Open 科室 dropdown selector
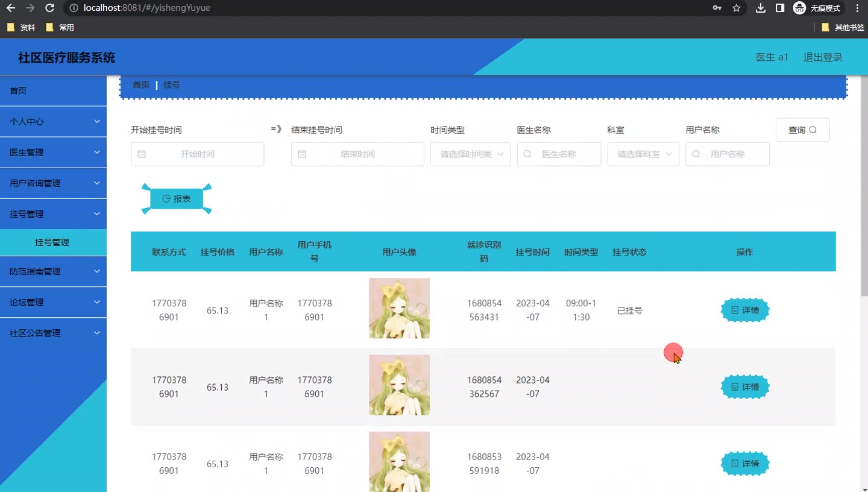The width and height of the screenshot is (868, 492). [x=643, y=154]
